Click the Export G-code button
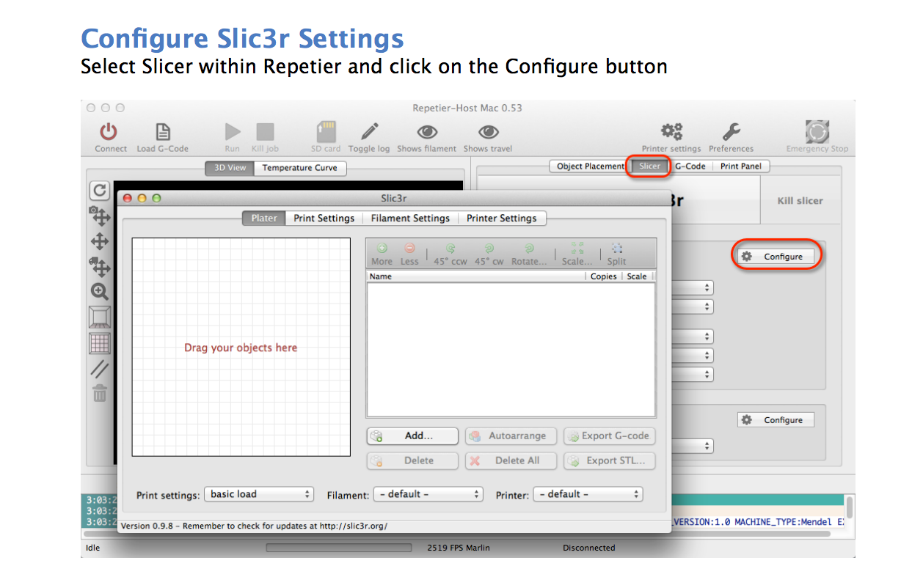Viewport: 923px width, 588px height. point(609,436)
